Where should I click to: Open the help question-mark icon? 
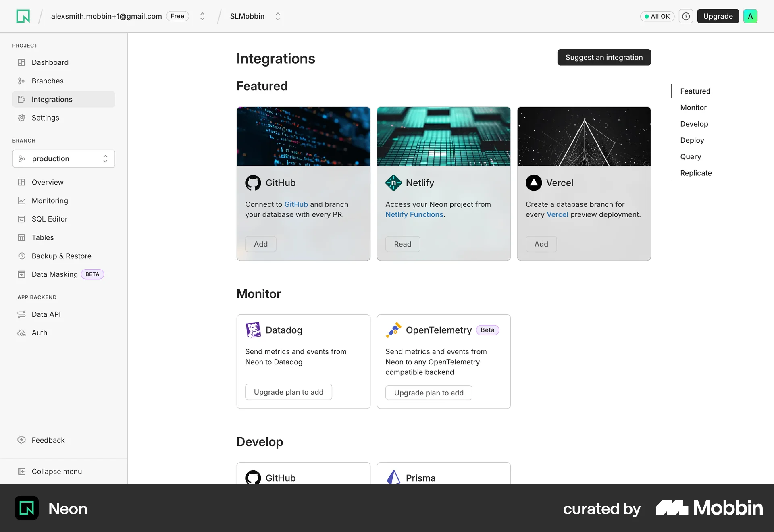pos(686,16)
